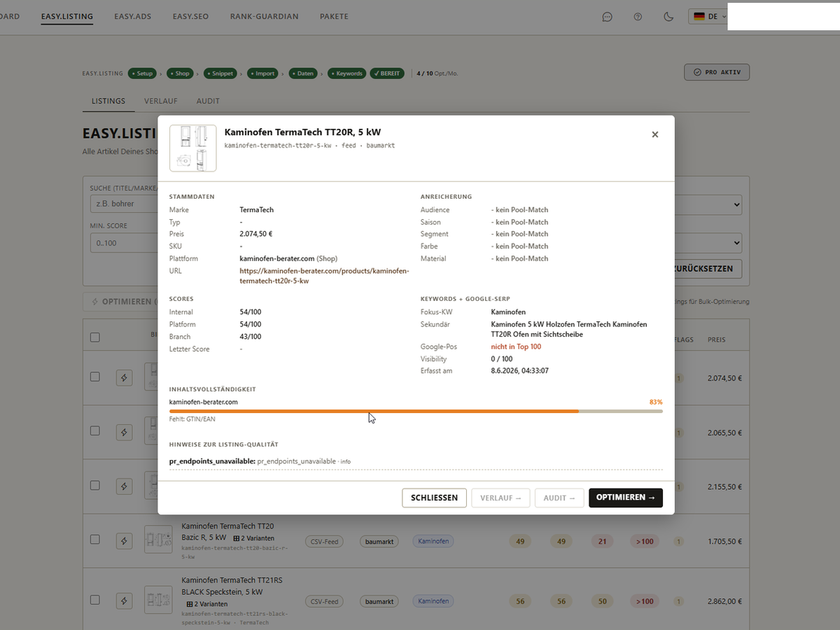Check the checkbox in the 2.065,50 € row
This screenshot has height=630, width=840.
pyautogui.click(x=95, y=431)
